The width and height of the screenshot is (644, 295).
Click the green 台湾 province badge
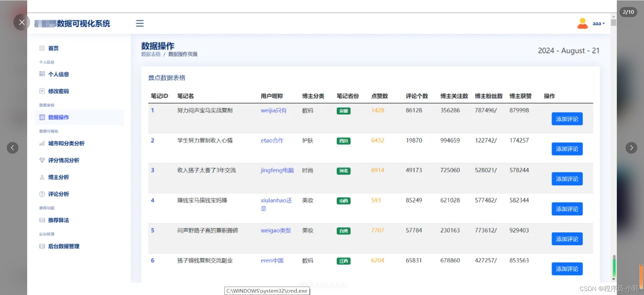tap(343, 231)
